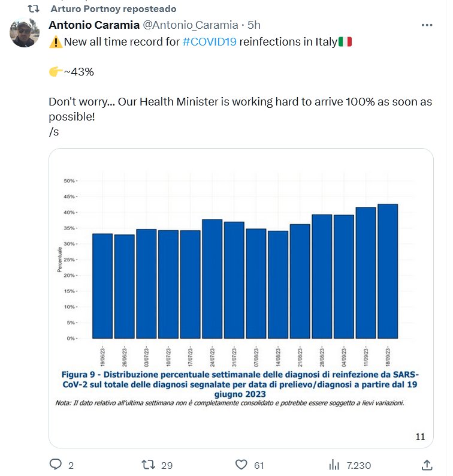Click the reply speech bubble icon
Viewport: 453px width, 476px height.
coord(56,465)
